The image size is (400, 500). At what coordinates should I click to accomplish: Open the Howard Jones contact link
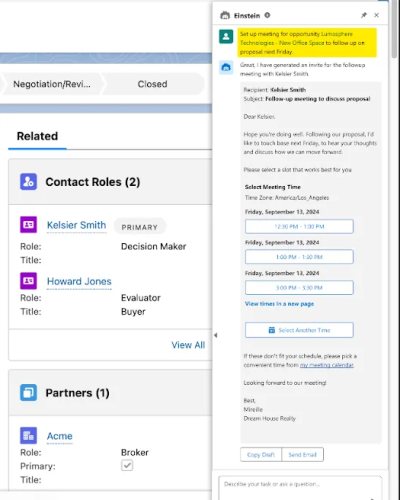click(79, 281)
